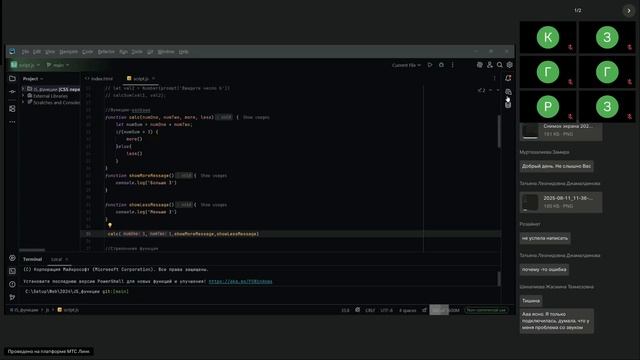Open the Current File run configuration dropdown
This screenshot has height=360, width=640.
pyautogui.click(x=406, y=65)
